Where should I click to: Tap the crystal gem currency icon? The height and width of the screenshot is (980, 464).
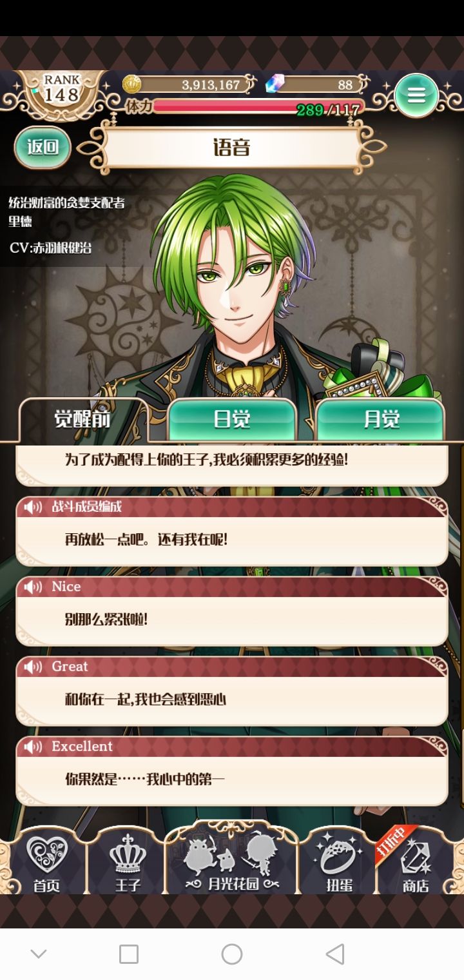pos(275,83)
